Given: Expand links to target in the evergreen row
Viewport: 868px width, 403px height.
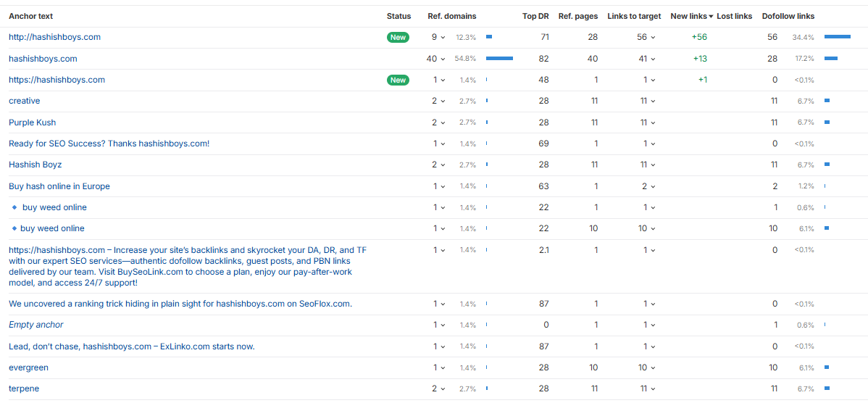Looking at the screenshot, I should click(x=646, y=367).
